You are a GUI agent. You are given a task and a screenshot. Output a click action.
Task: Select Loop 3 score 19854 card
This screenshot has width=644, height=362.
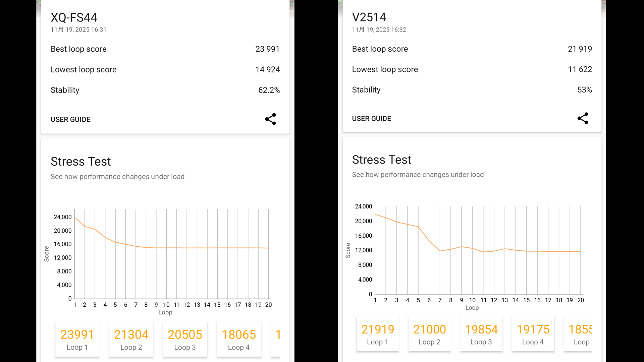tap(481, 334)
